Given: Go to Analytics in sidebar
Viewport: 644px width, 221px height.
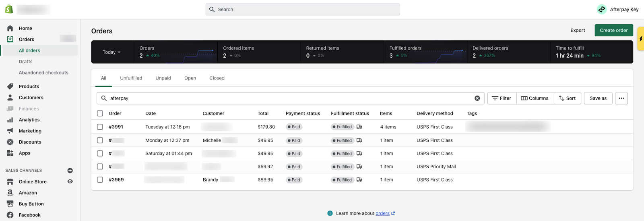Looking at the screenshot, I should click(x=29, y=120).
